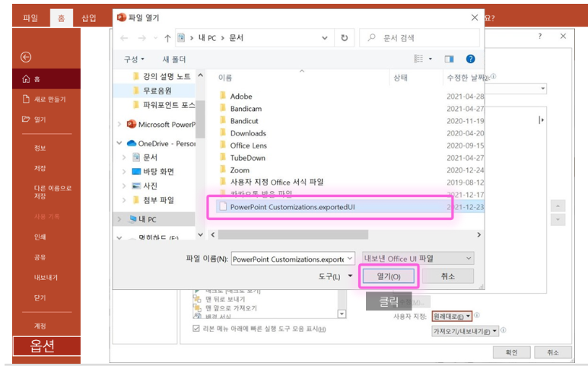Select 공유 in backstage menu
Screen dimensions: 588x366
pos(40,257)
